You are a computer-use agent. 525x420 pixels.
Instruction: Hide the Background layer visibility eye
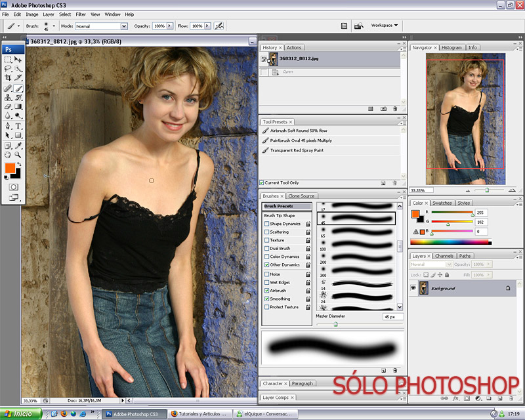click(x=413, y=288)
